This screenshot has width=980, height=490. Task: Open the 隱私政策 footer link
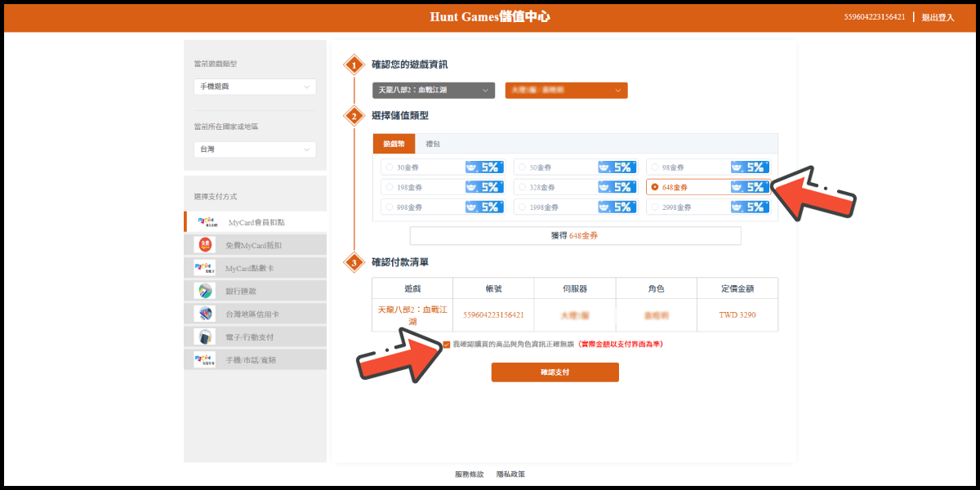click(510, 474)
